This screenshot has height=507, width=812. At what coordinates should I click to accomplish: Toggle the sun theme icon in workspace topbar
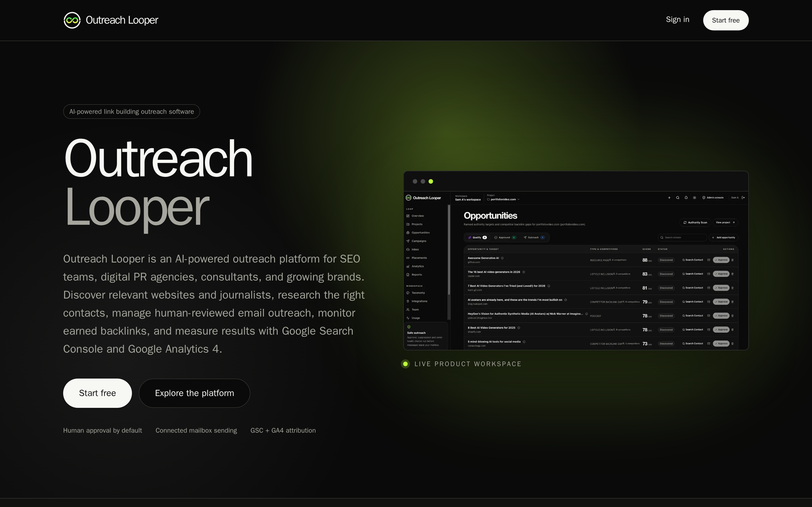point(694,197)
